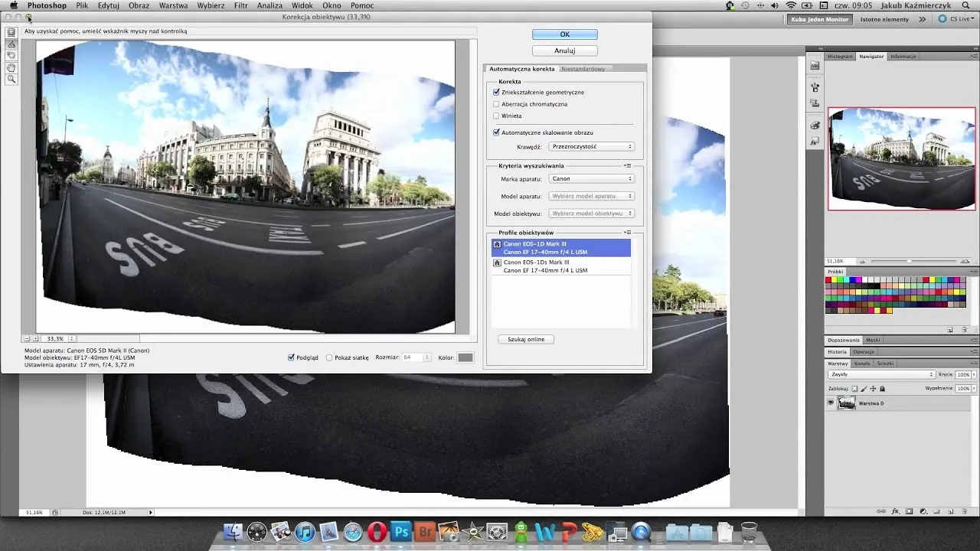Select the Straighten tool
The image size is (980, 551).
click(x=11, y=44)
